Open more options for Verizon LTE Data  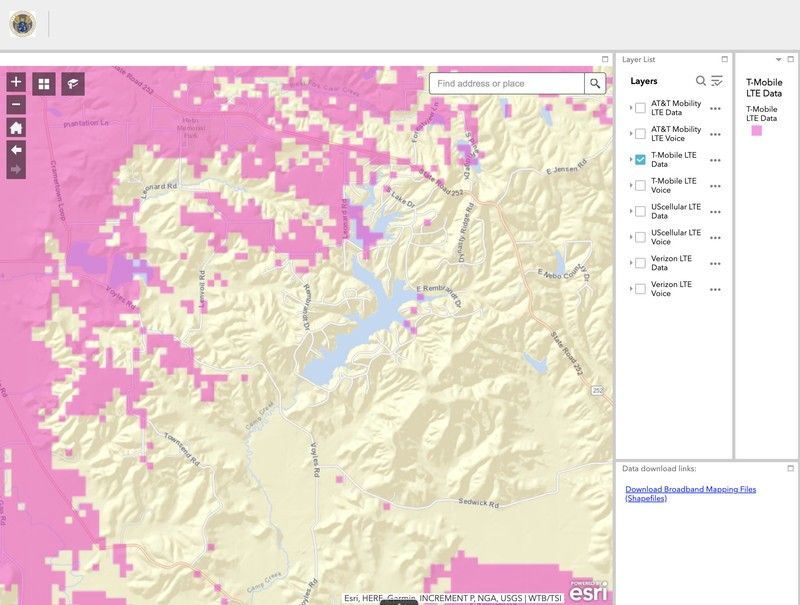pos(715,264)
